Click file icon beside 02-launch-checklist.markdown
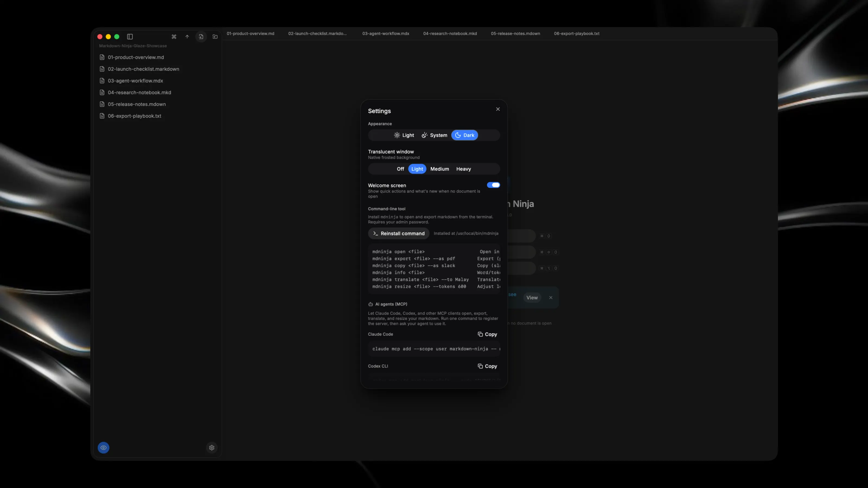This screenshot has height=488, width=868. [x=102, y=69]
